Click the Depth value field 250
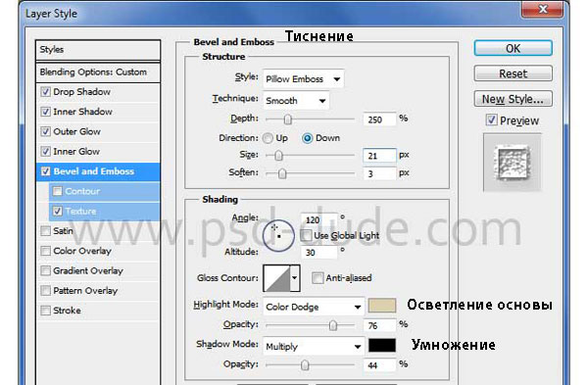588x385 pixels. coord(379,120)
